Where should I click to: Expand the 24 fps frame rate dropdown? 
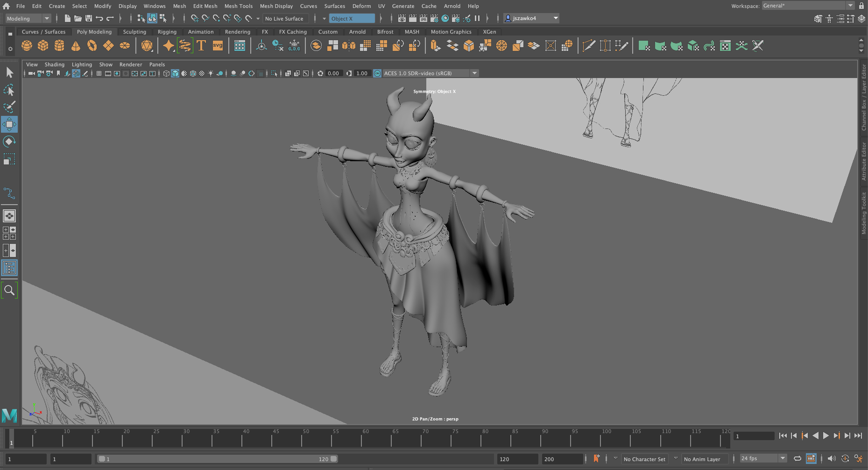coord(783,459)
